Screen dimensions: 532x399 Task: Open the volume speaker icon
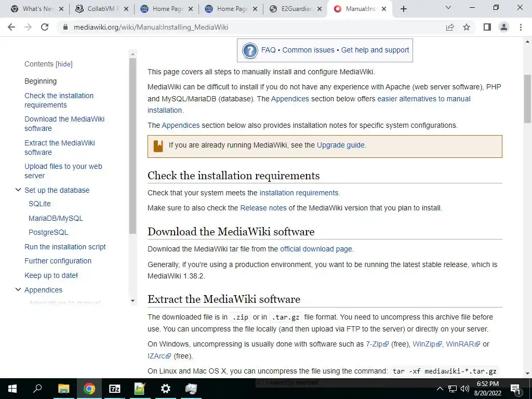click(465, 389)
